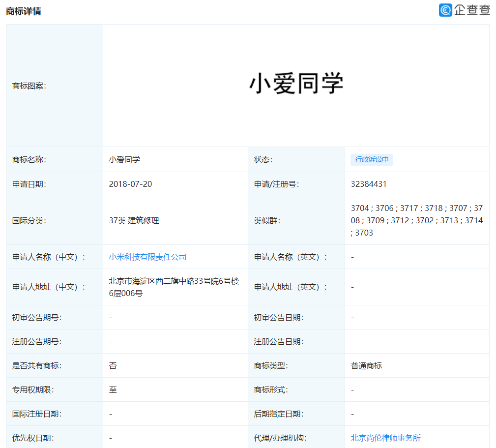Click the 企查查 logo icon
496x448 pixels.
(445, 10)
